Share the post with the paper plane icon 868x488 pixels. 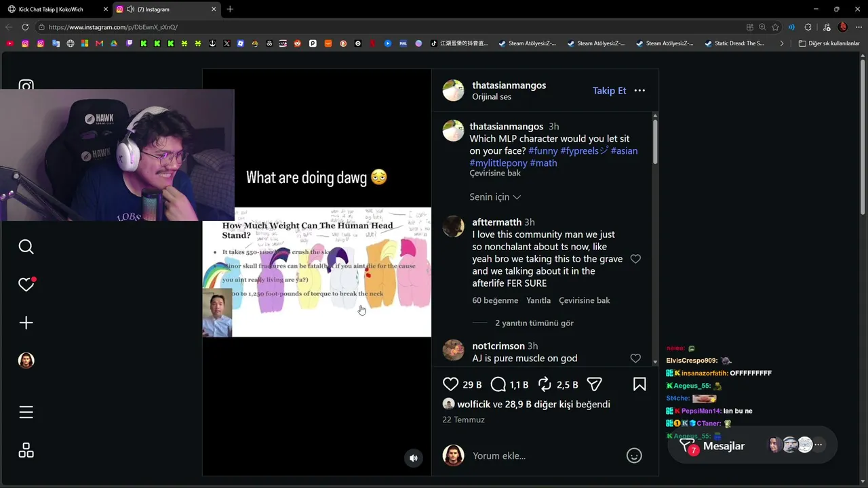[x=595, y=385]
